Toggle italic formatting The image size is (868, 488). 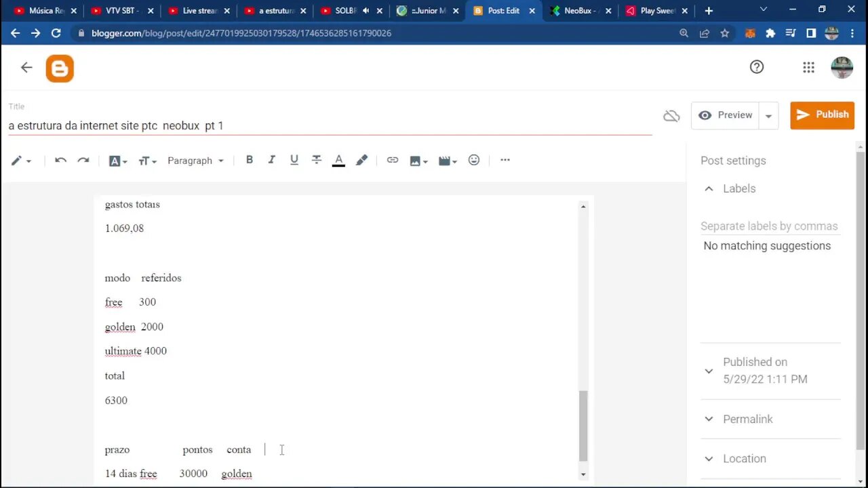pyautogui.click(x=271, y=160)
